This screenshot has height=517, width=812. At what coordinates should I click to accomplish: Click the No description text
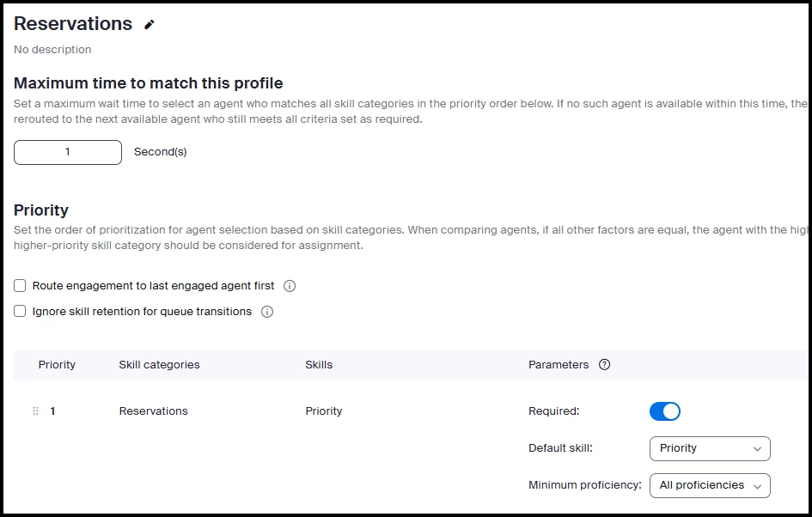click(x=52, y=50)
